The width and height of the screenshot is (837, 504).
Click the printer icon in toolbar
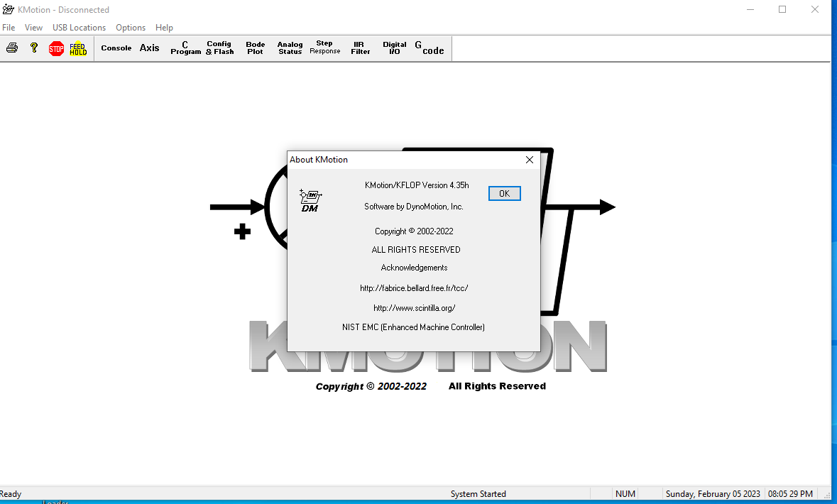pyautogui.click(x=12, y=48)
